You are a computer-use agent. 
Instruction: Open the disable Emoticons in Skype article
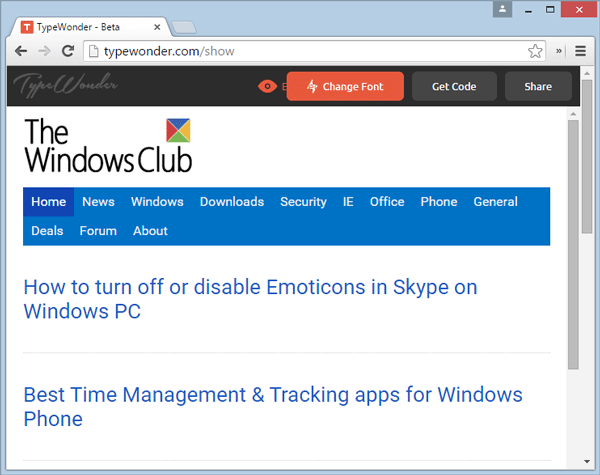[250, 299]
